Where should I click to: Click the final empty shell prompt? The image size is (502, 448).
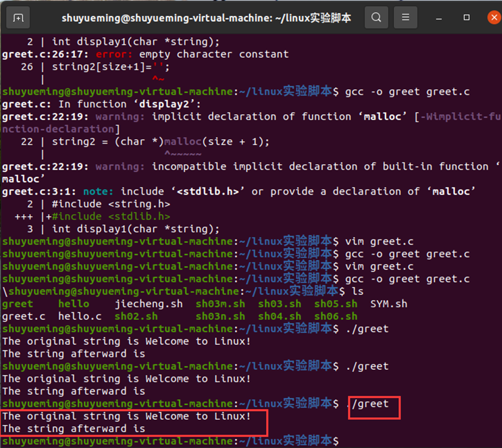(x=170, y=441)
